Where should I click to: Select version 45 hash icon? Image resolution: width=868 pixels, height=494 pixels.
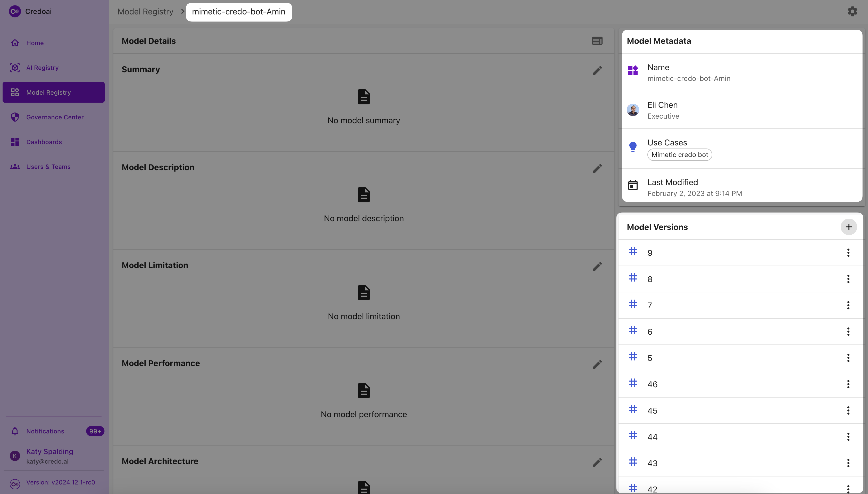(633, 409)
